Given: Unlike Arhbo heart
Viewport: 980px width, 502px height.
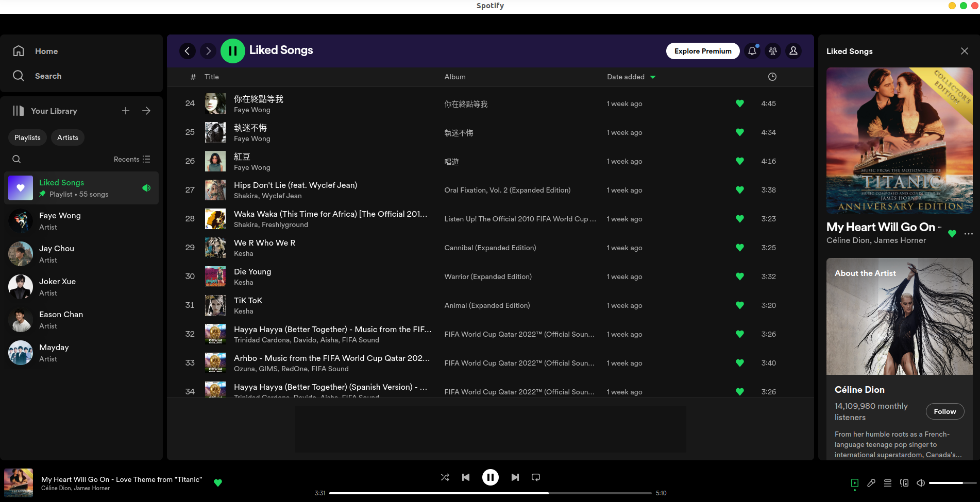Looking at the screenshot, I should coord(740,363).
